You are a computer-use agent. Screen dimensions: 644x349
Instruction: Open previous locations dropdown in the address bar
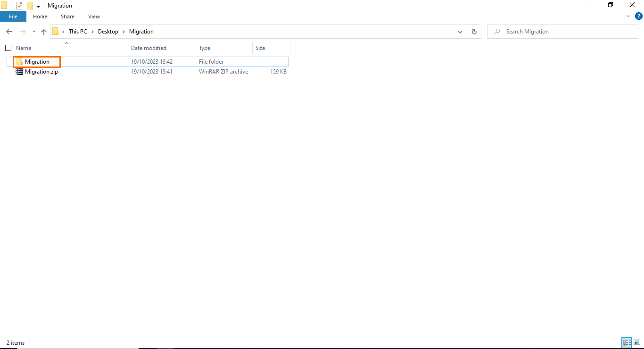click(460, 31)
